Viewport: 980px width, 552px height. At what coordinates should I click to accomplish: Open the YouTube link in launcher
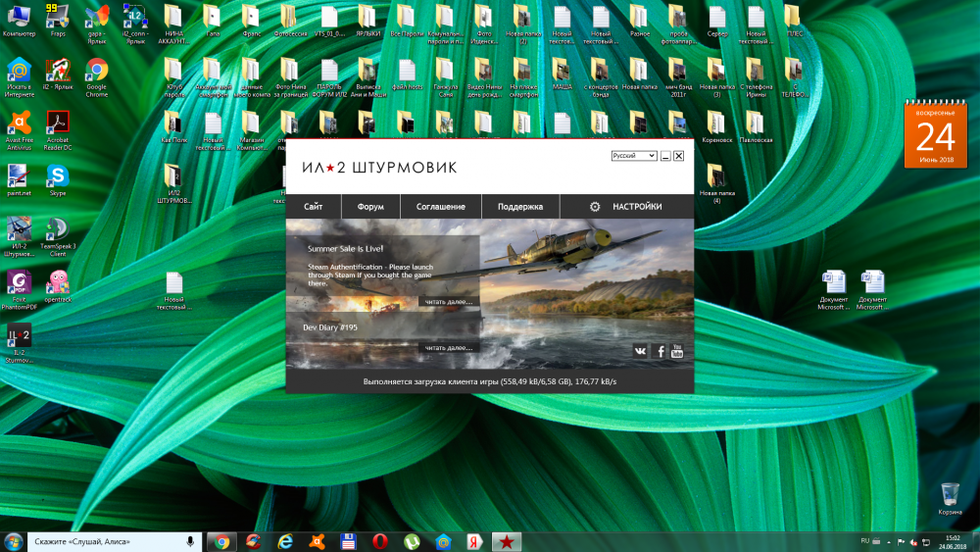pyautogui.click(x=677, y=351)
